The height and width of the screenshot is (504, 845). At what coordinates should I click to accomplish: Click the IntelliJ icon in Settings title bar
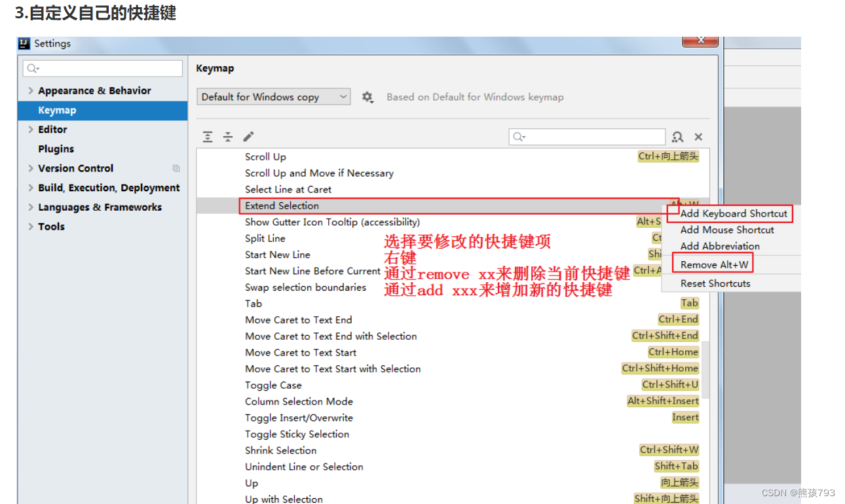(25, 44)
